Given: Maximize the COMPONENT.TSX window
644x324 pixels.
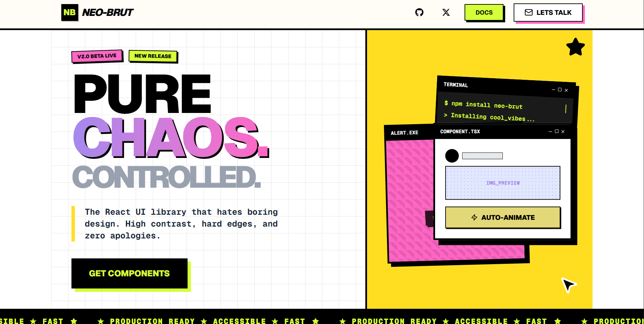Looking at the screenshot, I should coord(557,132).
